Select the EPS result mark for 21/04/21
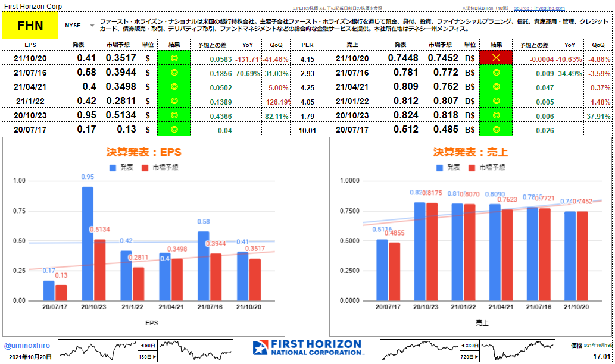The width and height of the screenshot is (615, 364). pyautogui.click(x=174, y=87)
